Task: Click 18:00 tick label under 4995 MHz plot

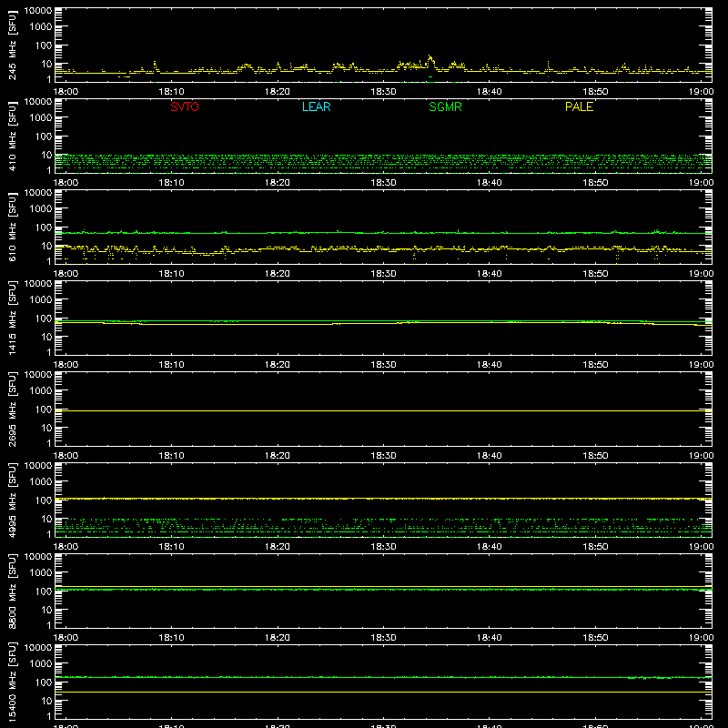Action: [x=66, y=547]
